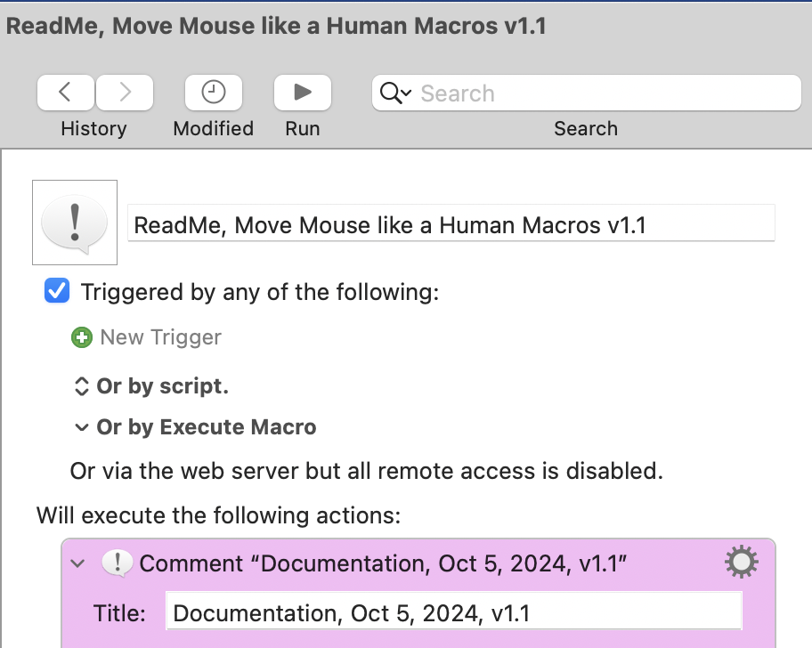Go forward in macro history

(125, 92)
